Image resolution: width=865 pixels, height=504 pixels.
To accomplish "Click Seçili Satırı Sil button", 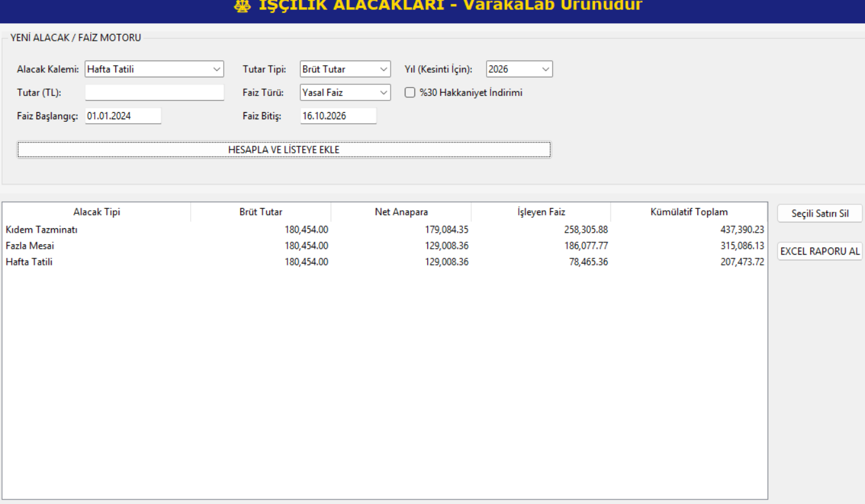I will click(820, 214).
